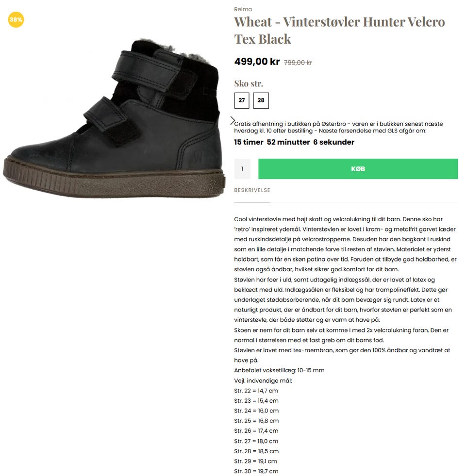This screenshot has width=466, height=476.
Task: Click the Sko str. heading
Action: pyautogui.click(x=249, y=83)
